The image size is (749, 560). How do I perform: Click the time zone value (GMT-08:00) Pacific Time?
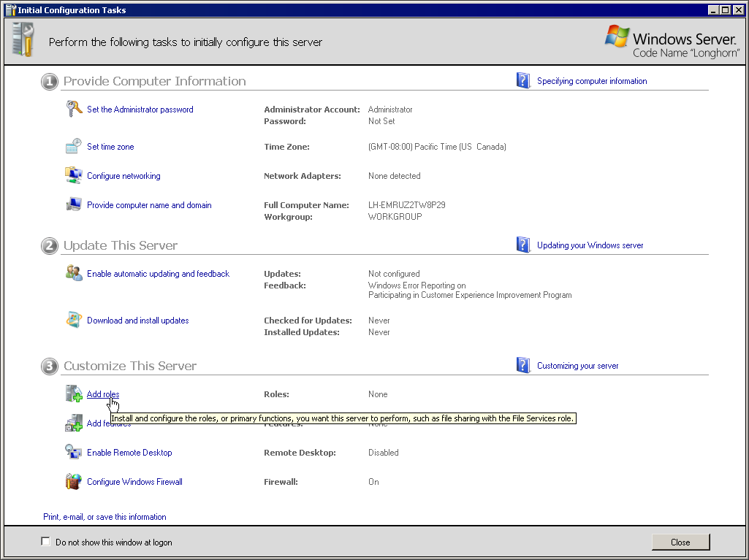[x=437, y=147]
